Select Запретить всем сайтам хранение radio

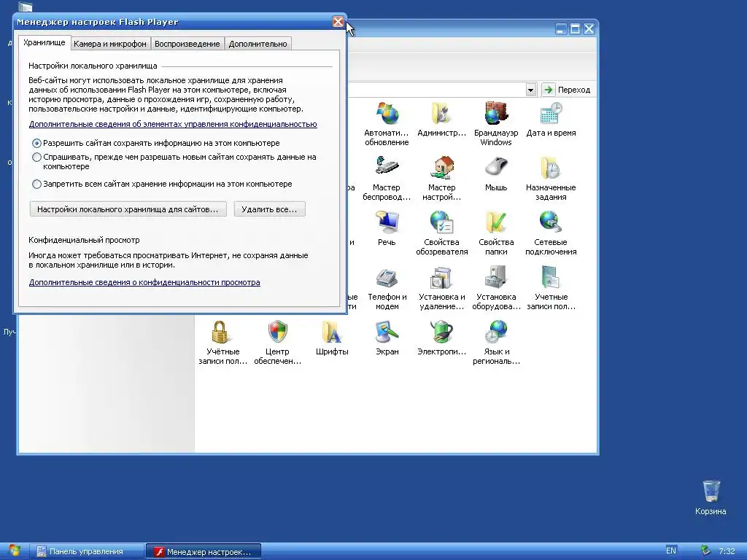pos(36,184)
